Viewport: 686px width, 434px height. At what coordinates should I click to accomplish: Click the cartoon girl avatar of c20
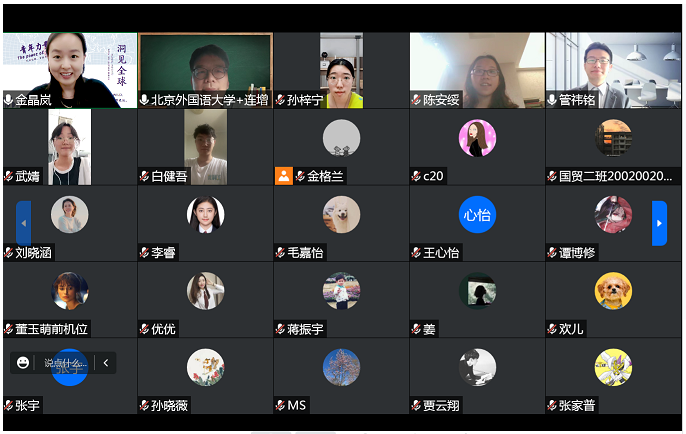click(x=477, y=138)
